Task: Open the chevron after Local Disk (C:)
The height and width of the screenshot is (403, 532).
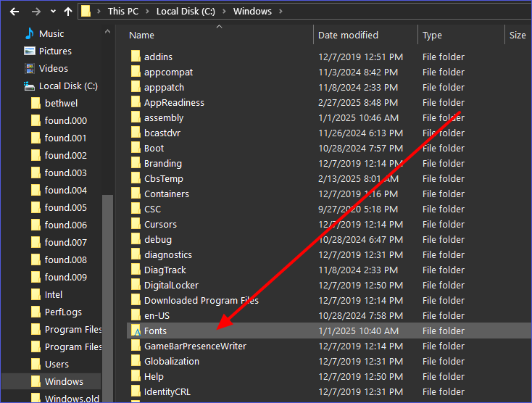Action: click(x=224, y=12)
